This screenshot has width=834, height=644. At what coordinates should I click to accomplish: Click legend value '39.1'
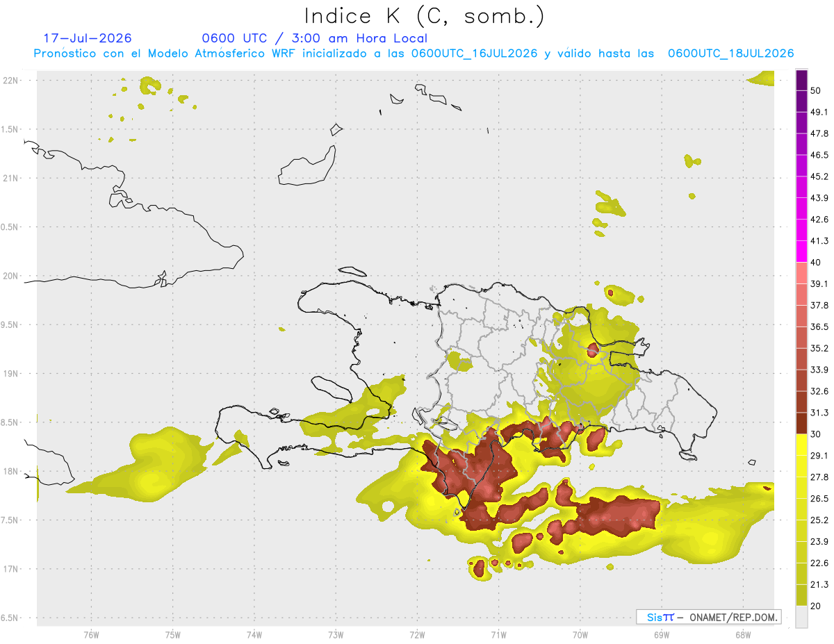point(819,284)
